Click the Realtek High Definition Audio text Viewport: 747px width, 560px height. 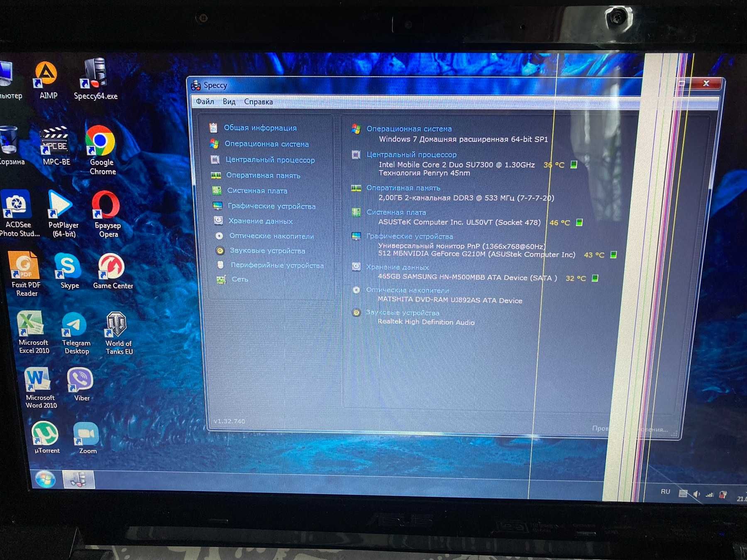click(426, 322)
